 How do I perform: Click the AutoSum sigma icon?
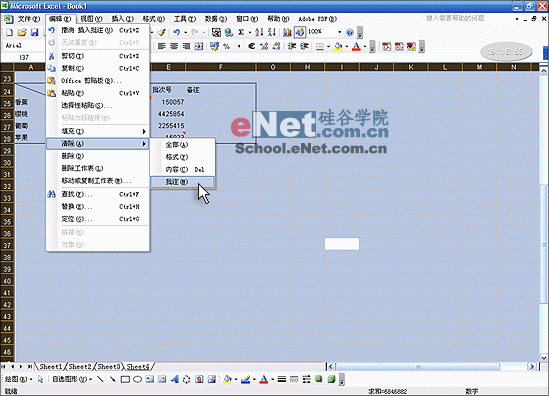(x=241, y=32)
